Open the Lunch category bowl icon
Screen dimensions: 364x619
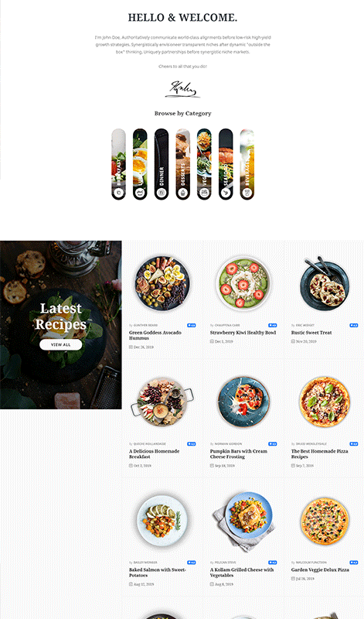click(x=140, y=193)
